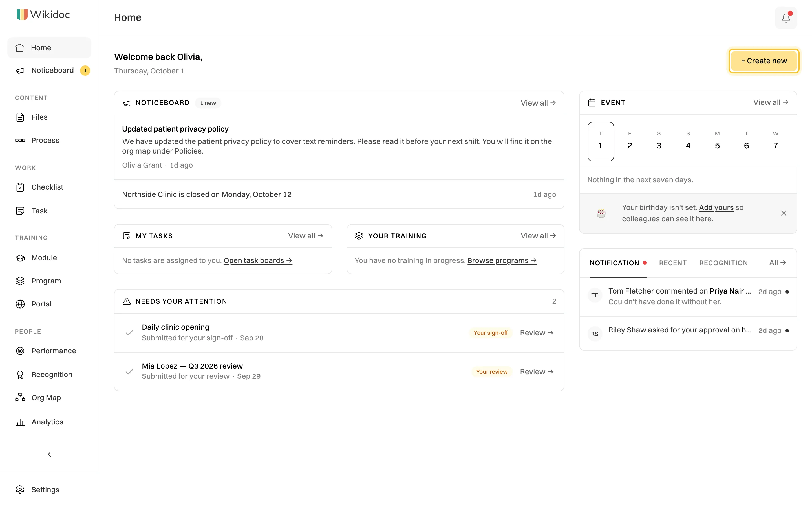
Task: Click the Program layers icon in sidebar
Action: pyautogui.click(x=20, y=281)
